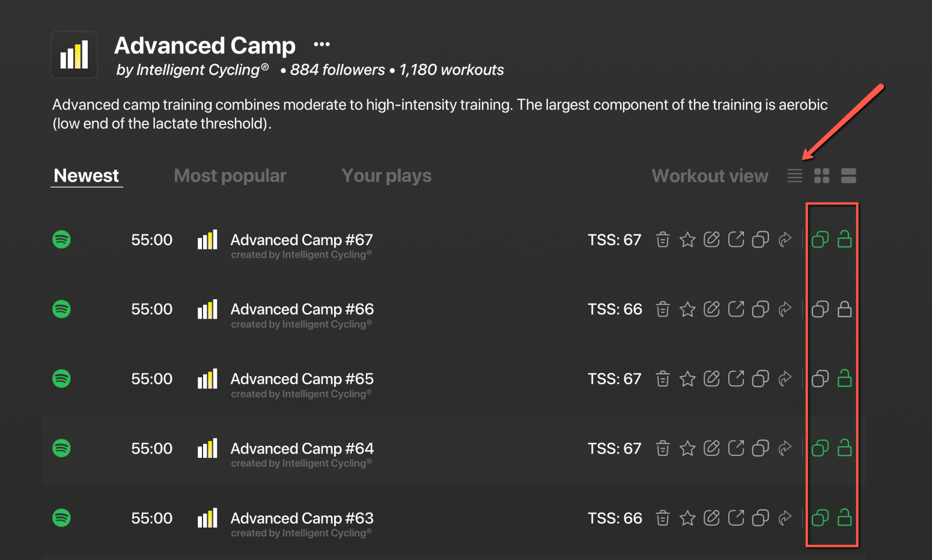The height and width of the screenshot is (560, 932).
Task: Share Advanced Camp #67 with arrow icon
Action: click(x=785, y=240)
